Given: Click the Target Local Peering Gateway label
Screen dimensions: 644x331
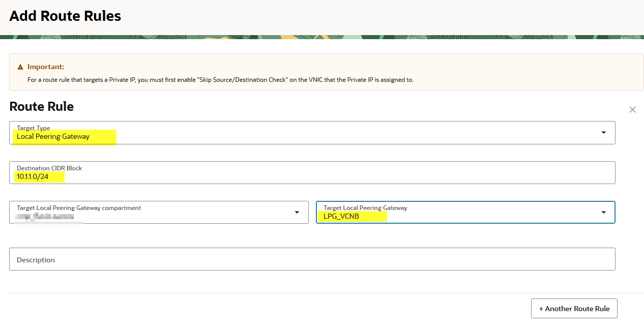Looking at the screenshot, I should [365, 208].
